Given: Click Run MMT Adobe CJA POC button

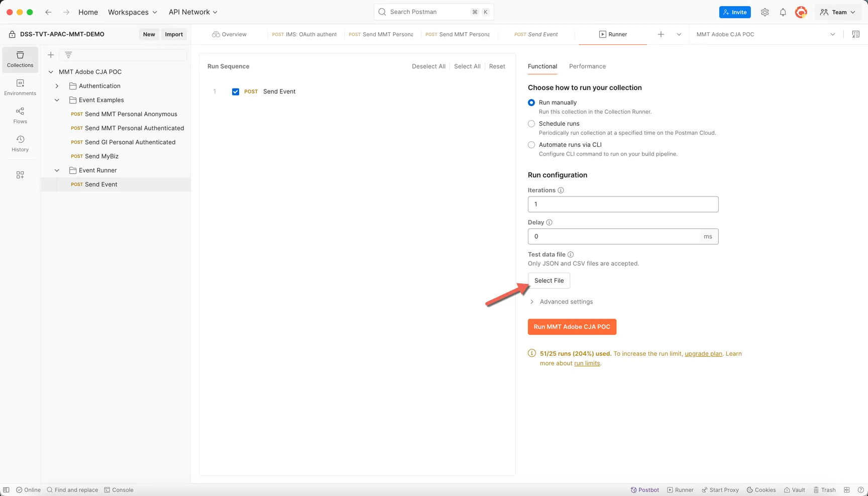Looking at the screenshot, I should 572,327.
